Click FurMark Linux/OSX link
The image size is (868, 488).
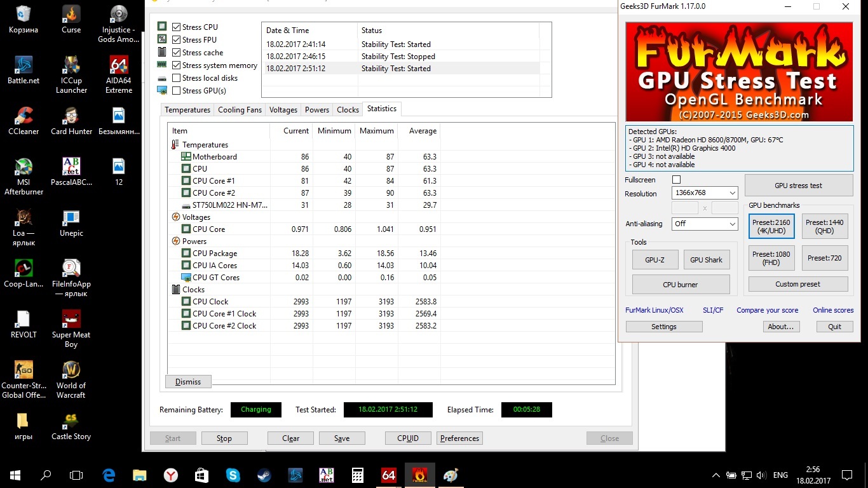point(654,310)
